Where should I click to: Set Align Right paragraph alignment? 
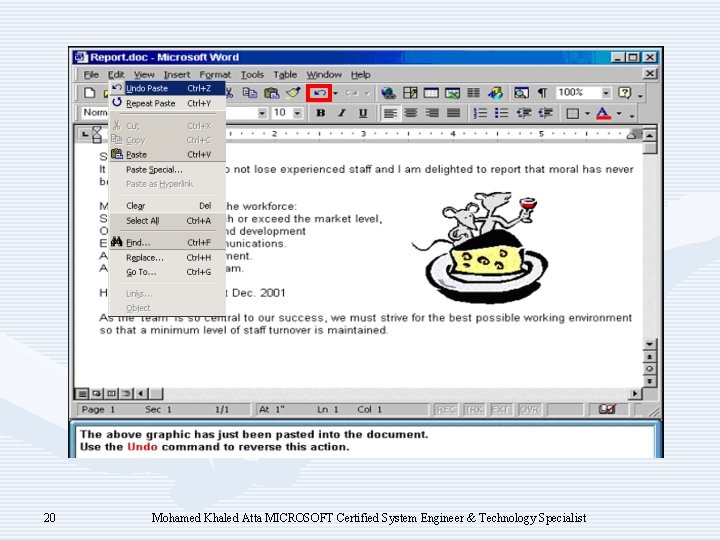point(432,113)
